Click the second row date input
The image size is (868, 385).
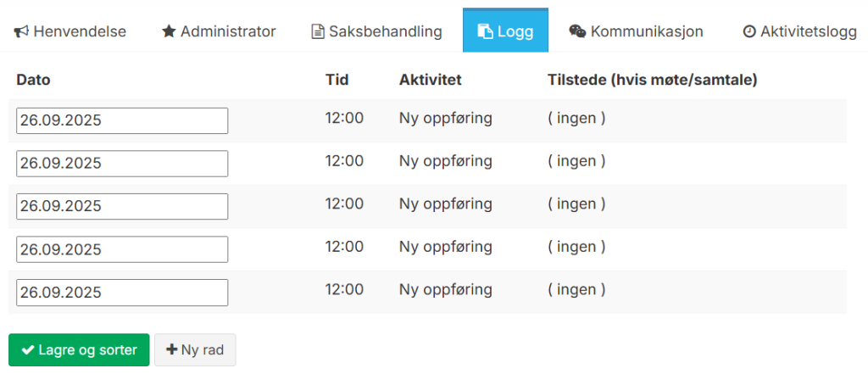click(122, 164)
